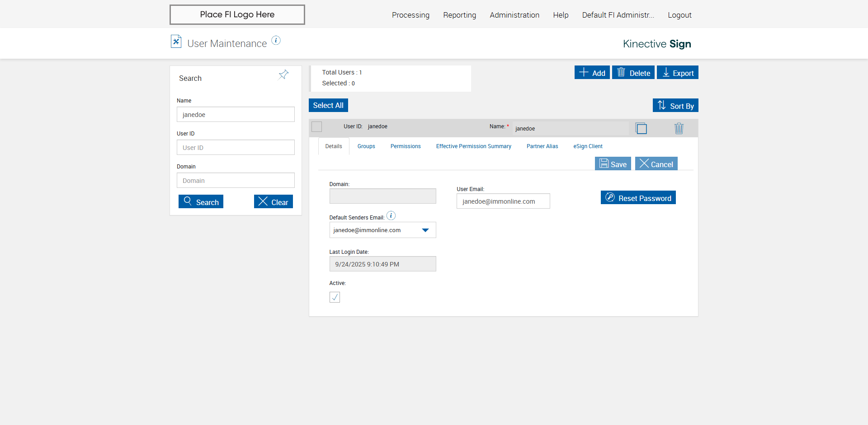Cancel the user edits
This screenshot has width=868, height=425.
(656, 163)
